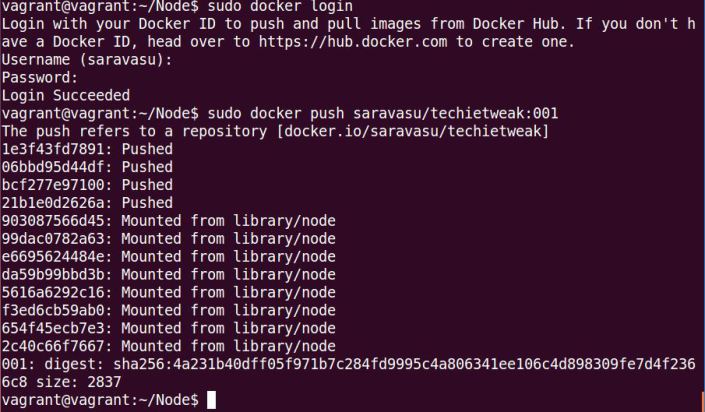Click layer ID bcf277e97100 Pushed line
Image resolution: width=705 pixels, height=412 pixels.
[87, 185]
